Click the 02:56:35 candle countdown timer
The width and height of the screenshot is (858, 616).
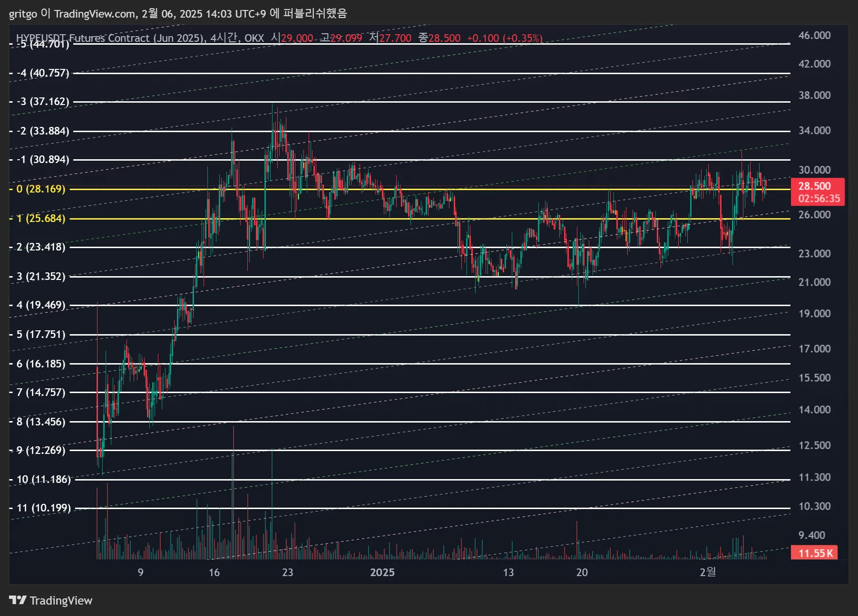pyautogui.click(x=819, y=198)
